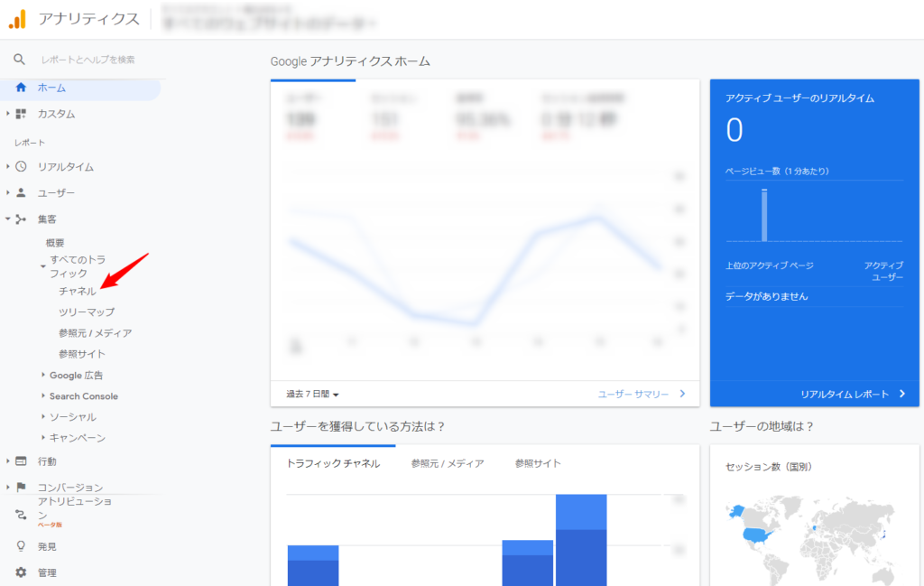Open the Google 広告 reports item

(76, 375)
